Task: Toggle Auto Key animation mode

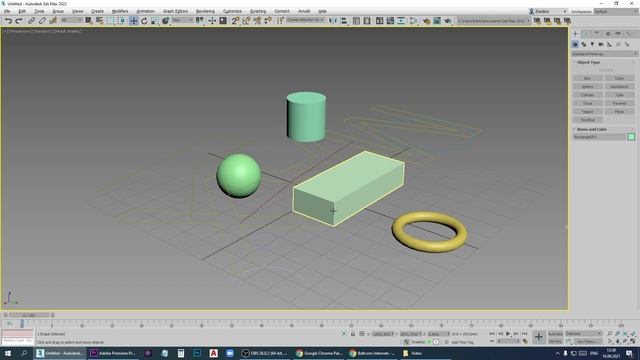Action: (x=555, y=333)
